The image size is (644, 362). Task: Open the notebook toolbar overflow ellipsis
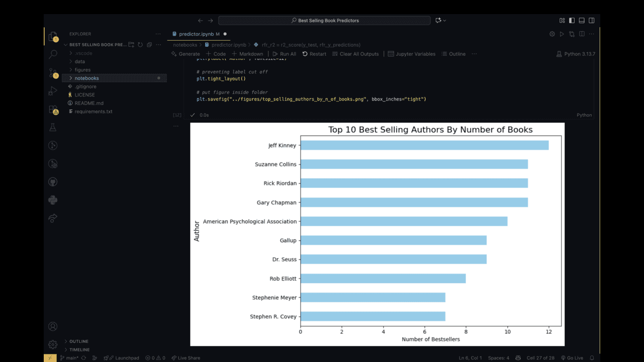click(x=474, y=54)
